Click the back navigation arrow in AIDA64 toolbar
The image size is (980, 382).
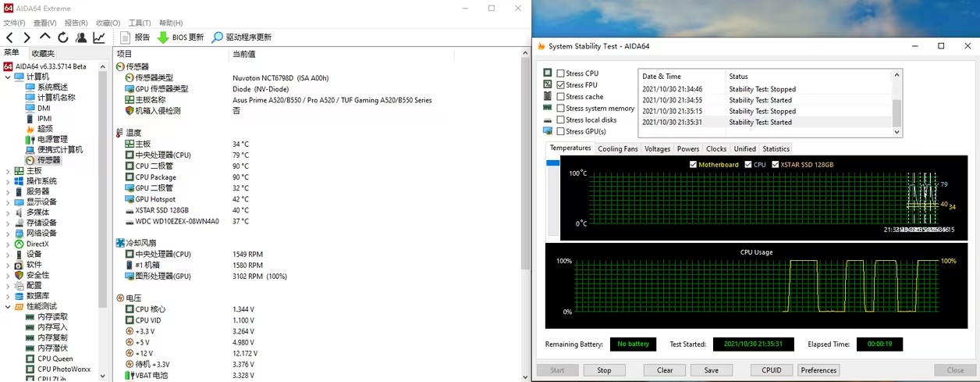coord(9,37)
